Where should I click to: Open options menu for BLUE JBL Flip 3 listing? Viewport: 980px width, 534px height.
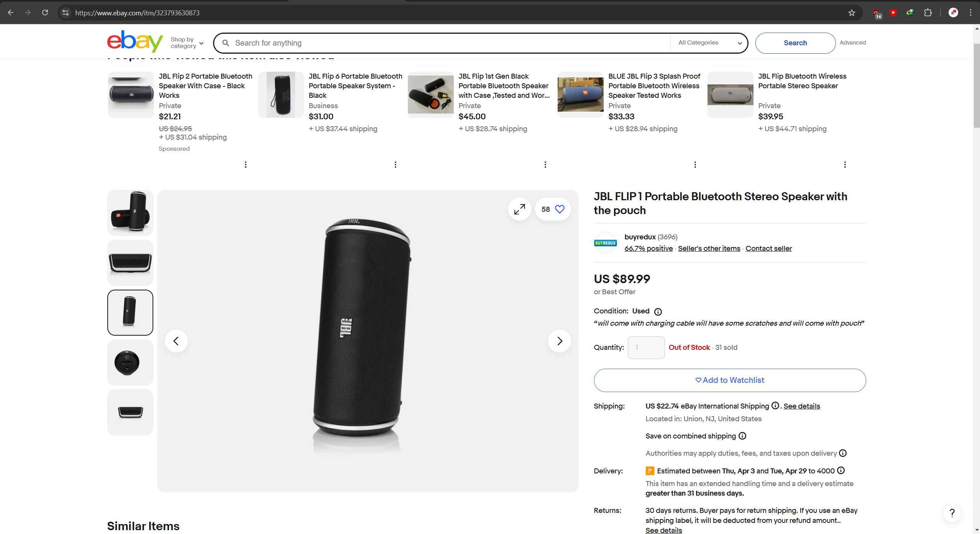[695, 165]
